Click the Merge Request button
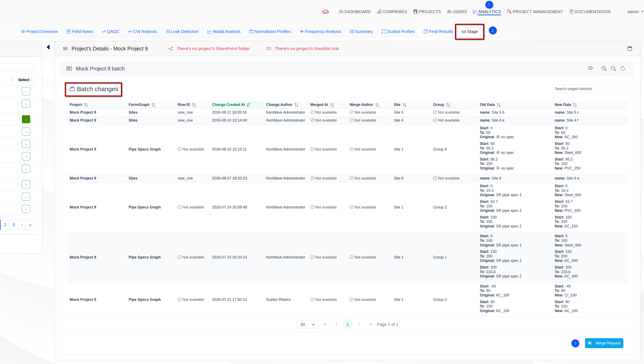The image size is (644, 364). coord(604,343)
